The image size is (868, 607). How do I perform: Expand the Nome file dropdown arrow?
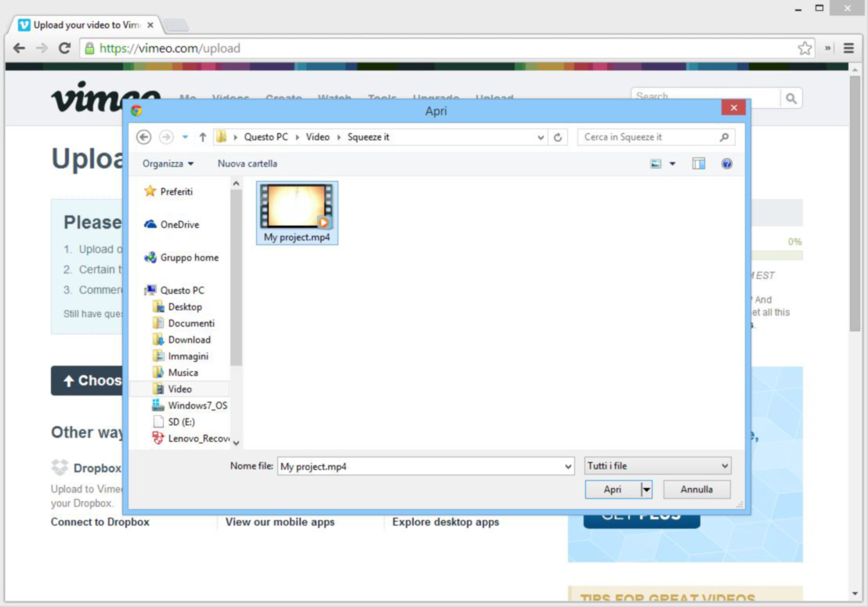(x=568, y=467)
